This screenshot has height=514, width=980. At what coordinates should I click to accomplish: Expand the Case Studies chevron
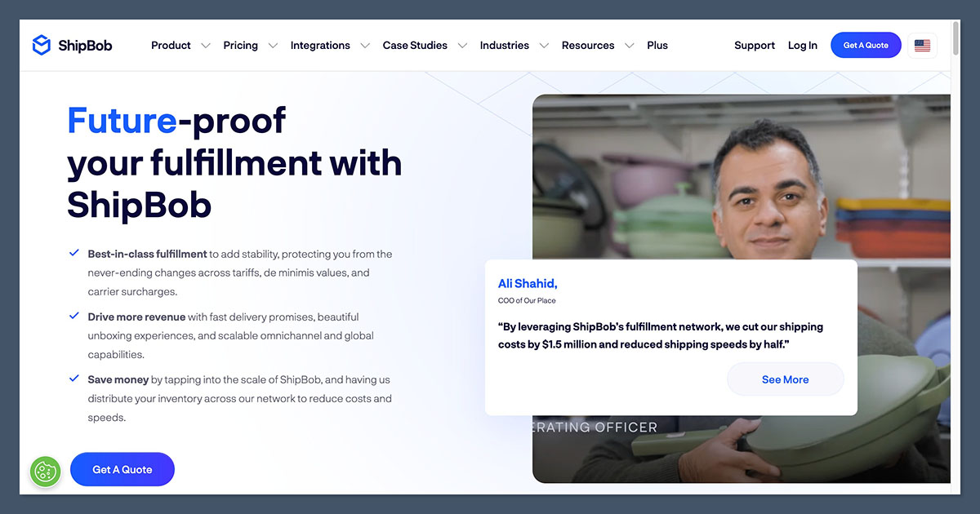pyautogui.click(x=462, y=46)
